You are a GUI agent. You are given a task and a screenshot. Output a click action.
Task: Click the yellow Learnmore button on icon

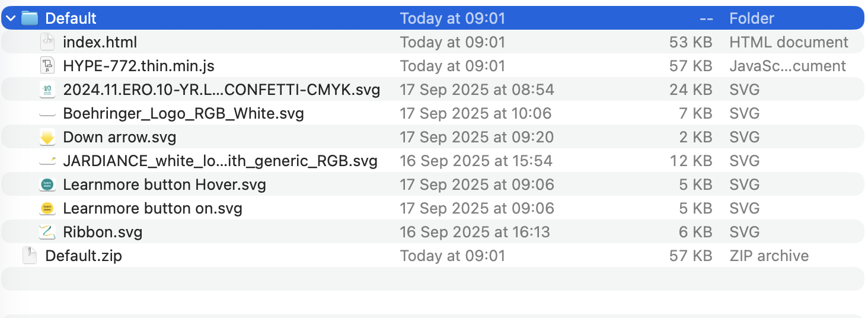47,208
